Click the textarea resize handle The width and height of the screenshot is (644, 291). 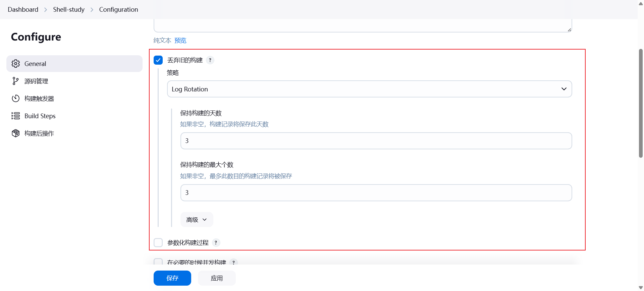(569, 30)
